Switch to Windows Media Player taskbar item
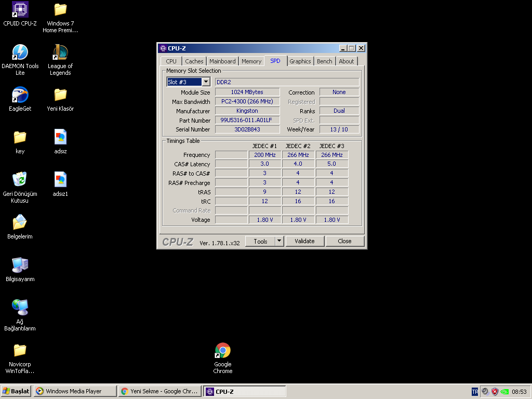Image resolution: width=532 pixels, height=399 pixels. click(75, 391)
